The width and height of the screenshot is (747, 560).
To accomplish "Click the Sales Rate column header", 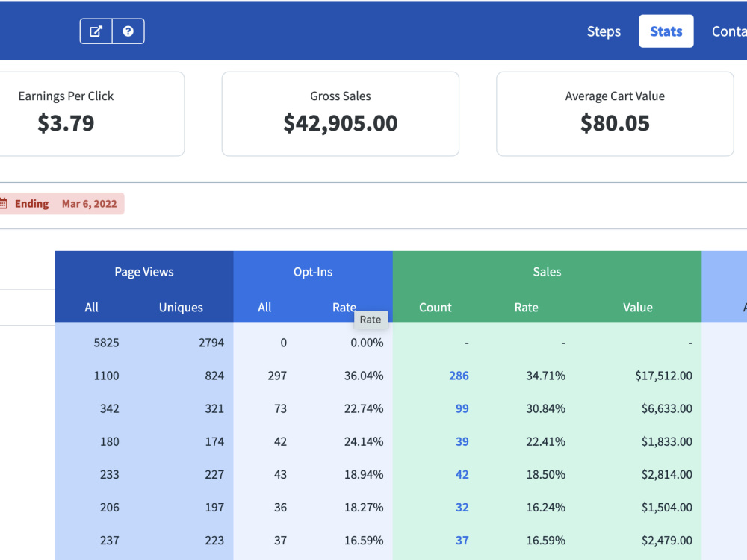I will click(526, 307).
